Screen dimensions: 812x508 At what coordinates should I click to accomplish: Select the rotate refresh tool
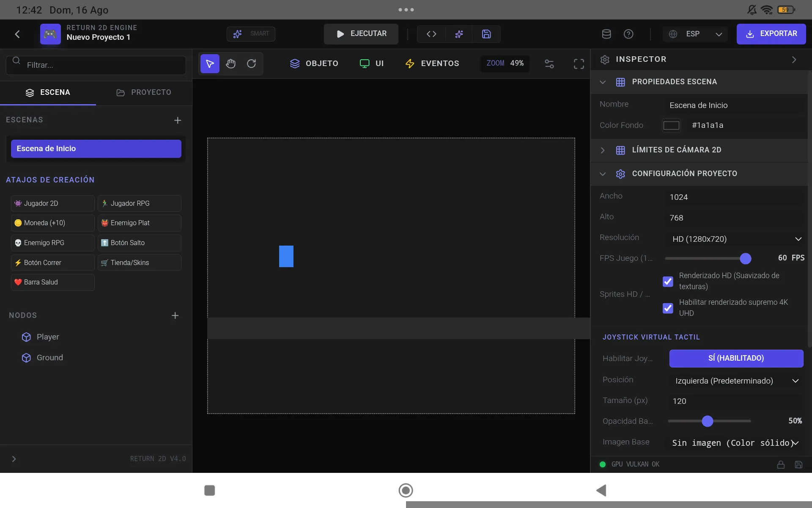(251, 63)
